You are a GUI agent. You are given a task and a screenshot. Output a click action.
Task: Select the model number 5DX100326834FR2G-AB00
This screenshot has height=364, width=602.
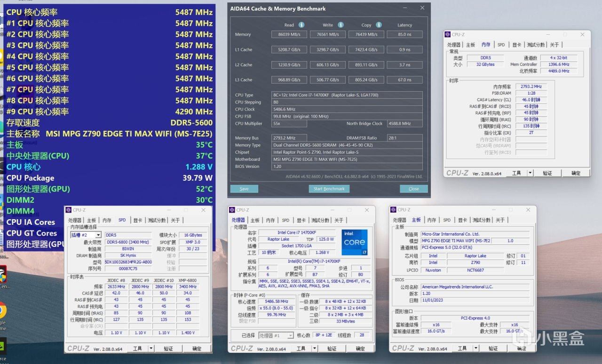pyautogui.click(x=128, y=262)
